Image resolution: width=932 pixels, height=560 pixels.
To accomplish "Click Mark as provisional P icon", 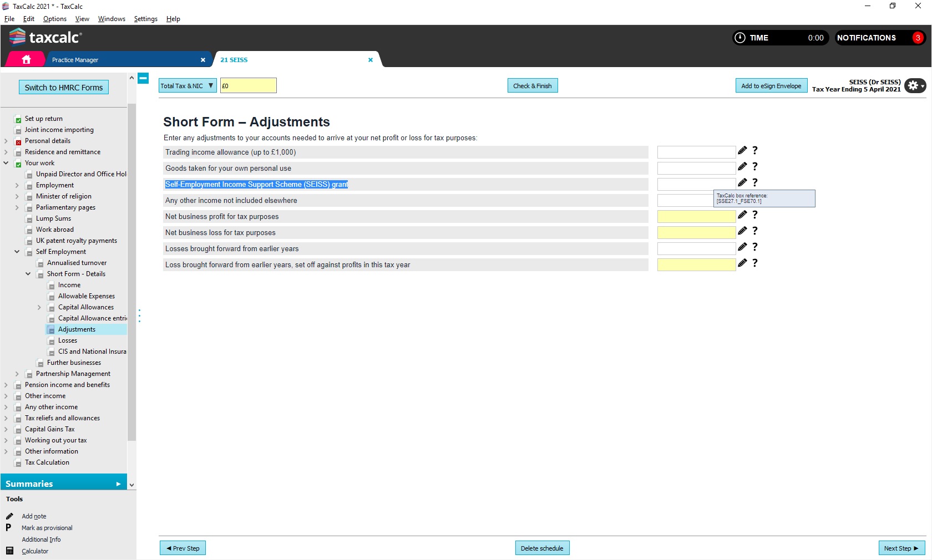I will point(8,527).
